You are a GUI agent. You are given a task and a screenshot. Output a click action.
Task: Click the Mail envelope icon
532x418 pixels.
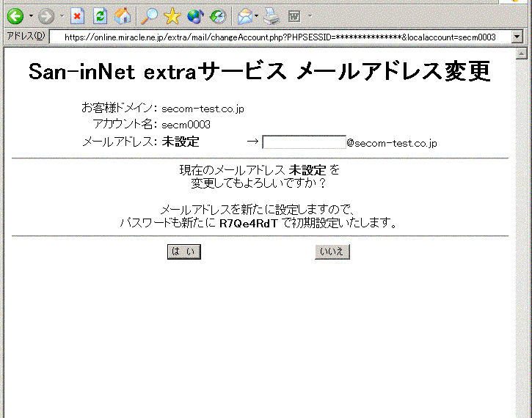[x=244, y=15]
